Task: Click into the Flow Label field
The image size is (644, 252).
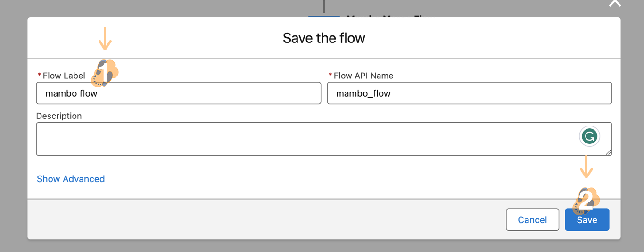Action: [178, 93]
